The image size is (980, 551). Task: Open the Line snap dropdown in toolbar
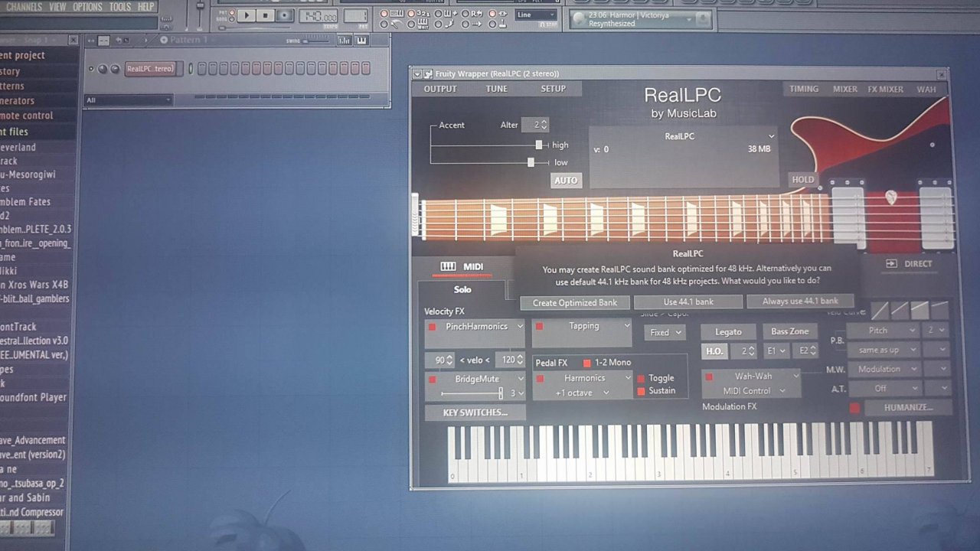click(x=535, y=15)
